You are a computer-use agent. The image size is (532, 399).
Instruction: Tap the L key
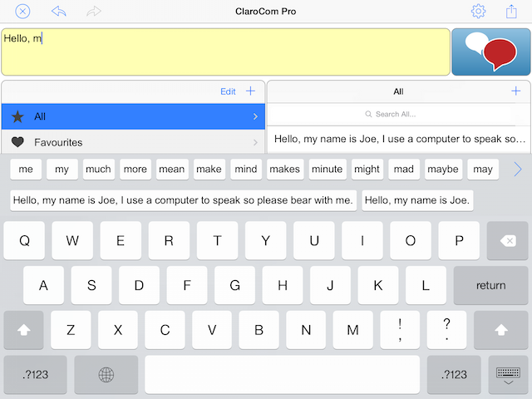(x=426, y=285)
